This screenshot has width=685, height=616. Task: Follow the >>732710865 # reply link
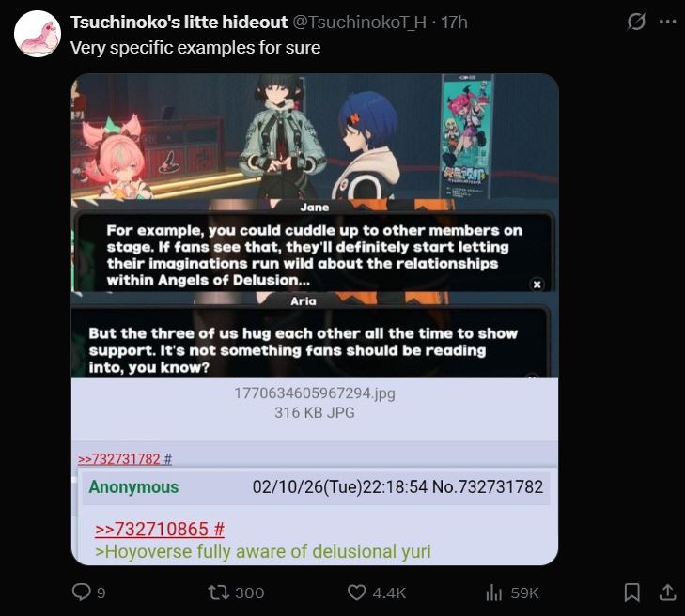160,529
